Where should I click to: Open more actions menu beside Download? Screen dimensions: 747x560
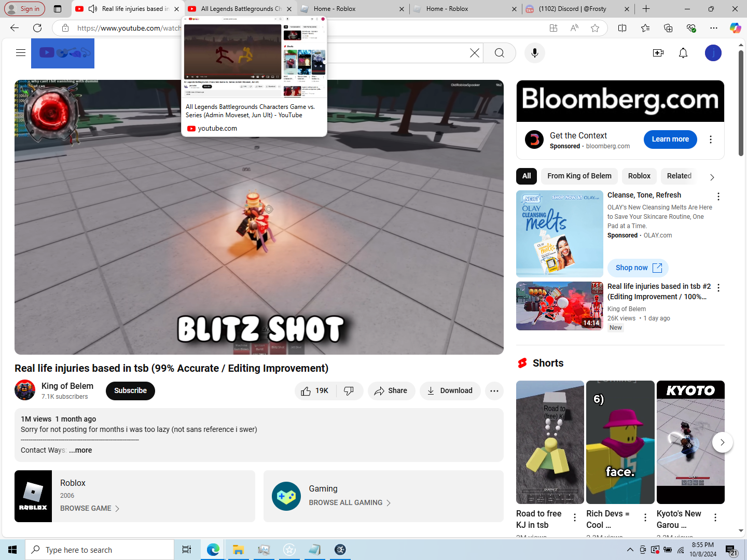tap(494, 391)
